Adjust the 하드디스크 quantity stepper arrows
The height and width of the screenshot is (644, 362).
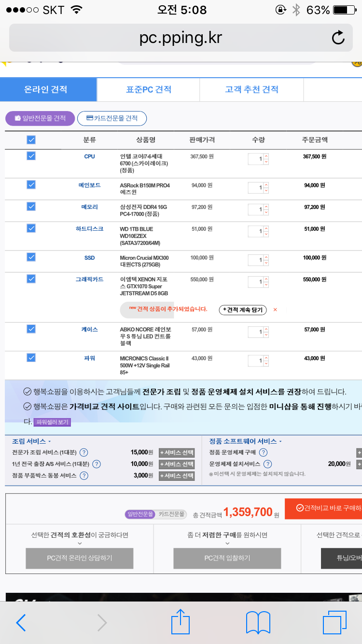tap(266, 231)
